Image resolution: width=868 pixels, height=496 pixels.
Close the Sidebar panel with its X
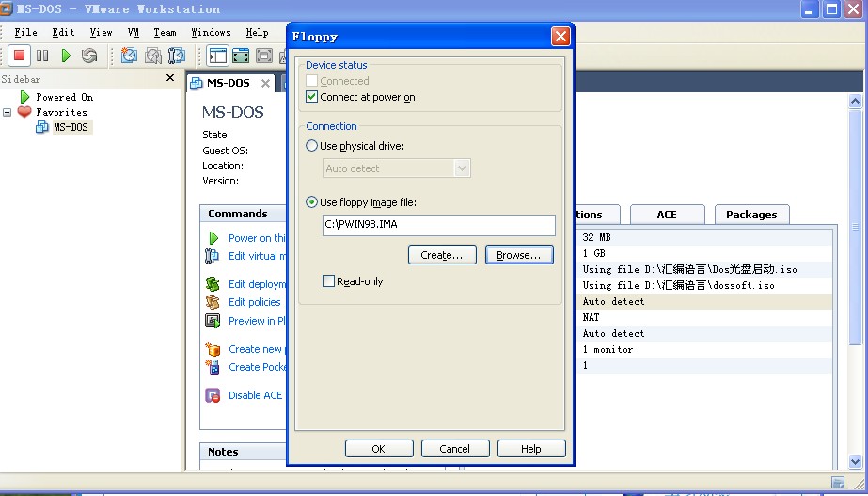tap(170, 78)
